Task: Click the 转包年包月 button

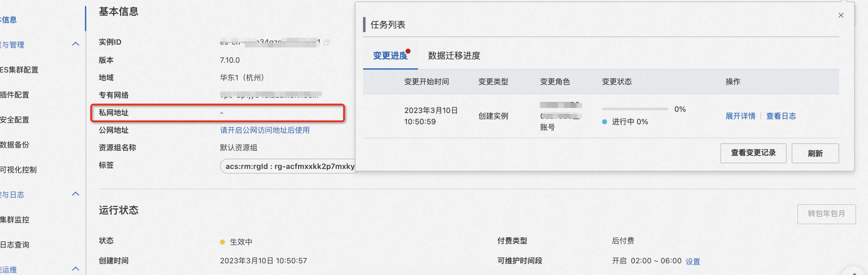Action: pyautogui.click(x=826, y=214)
